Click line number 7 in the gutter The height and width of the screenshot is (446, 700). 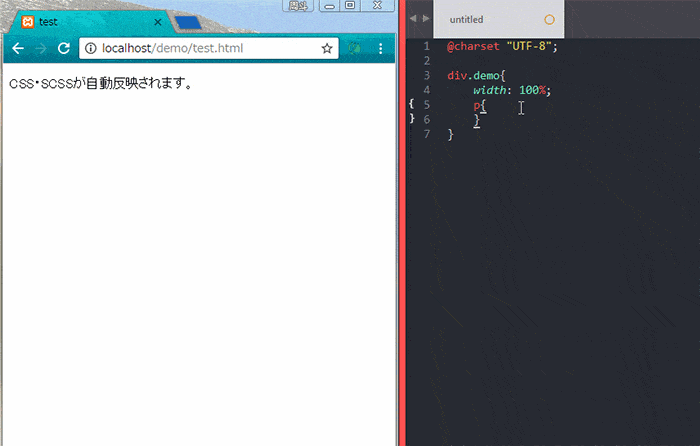pos(427,133)
